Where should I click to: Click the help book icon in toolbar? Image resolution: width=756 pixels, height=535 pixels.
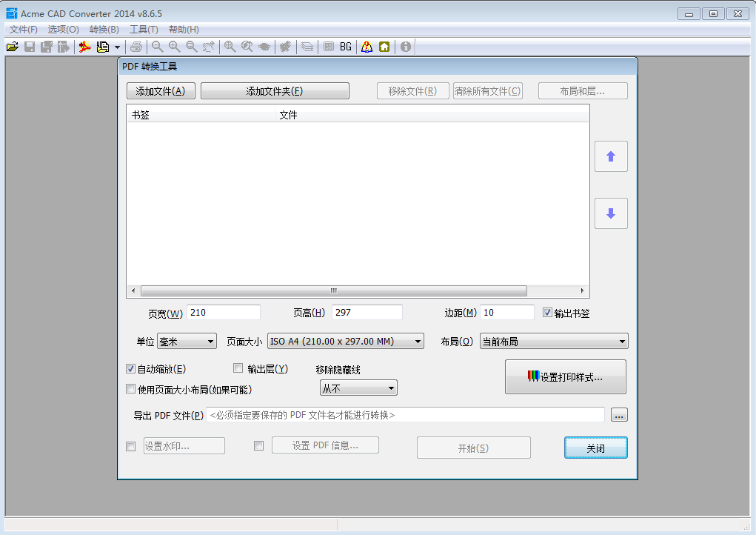click(367, 47)
